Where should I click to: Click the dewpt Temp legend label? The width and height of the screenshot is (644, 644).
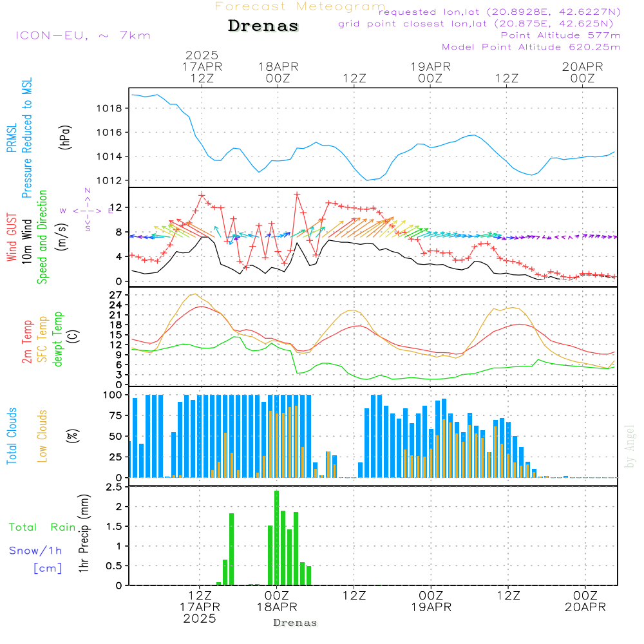coord(57,339)
